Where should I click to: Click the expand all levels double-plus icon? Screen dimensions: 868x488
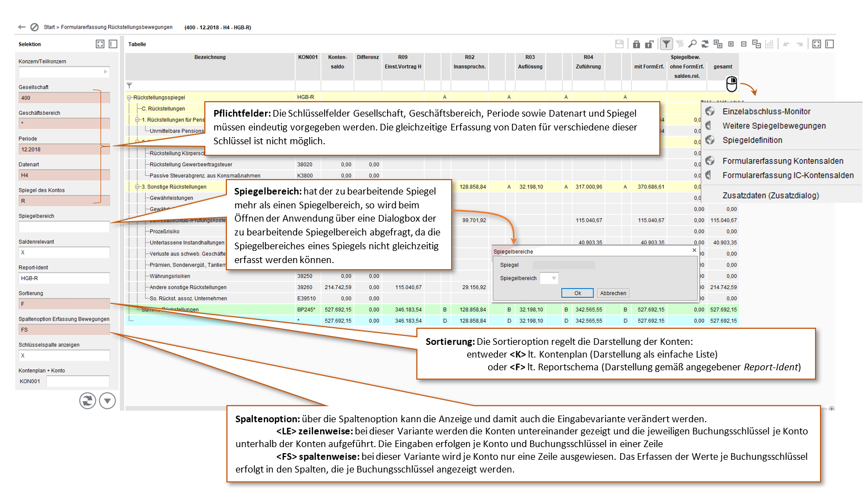(718, 44)
